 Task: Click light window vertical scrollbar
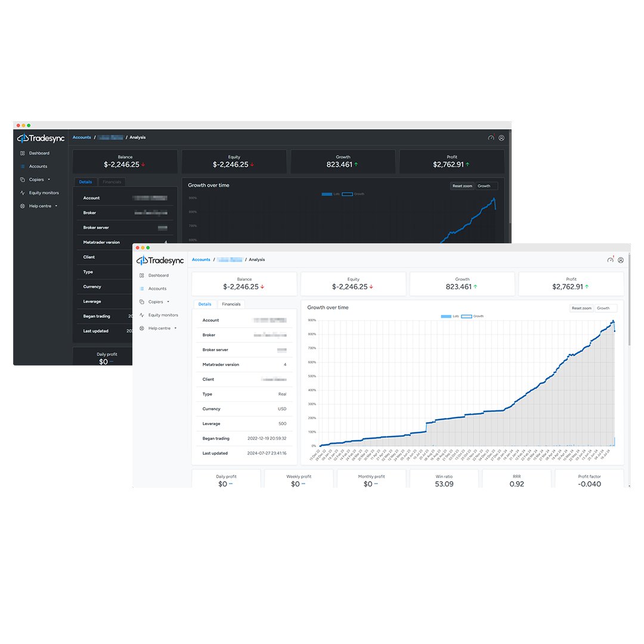pyautogui.click(x=629, y=300)
